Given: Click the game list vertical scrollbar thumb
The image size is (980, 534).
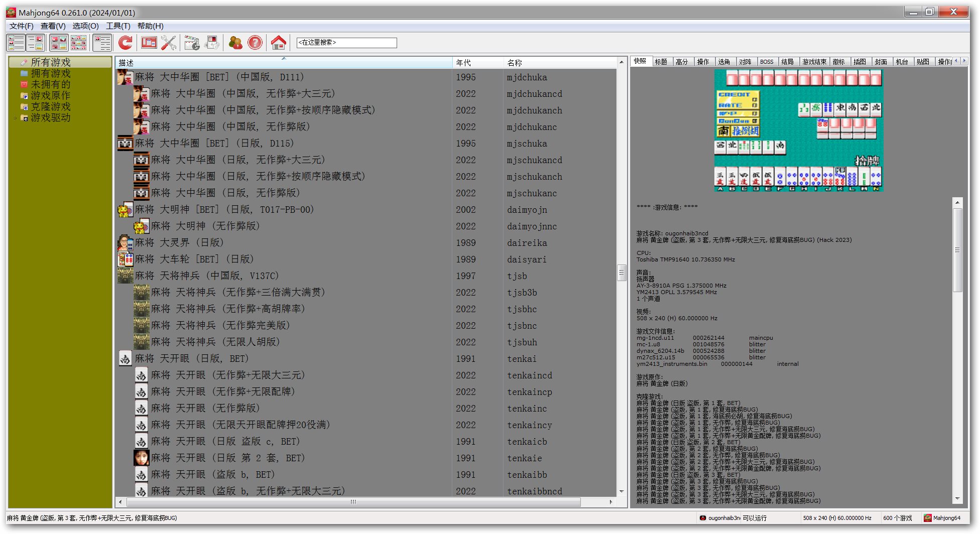Looking at the screenshot, I should click(622, 273).
